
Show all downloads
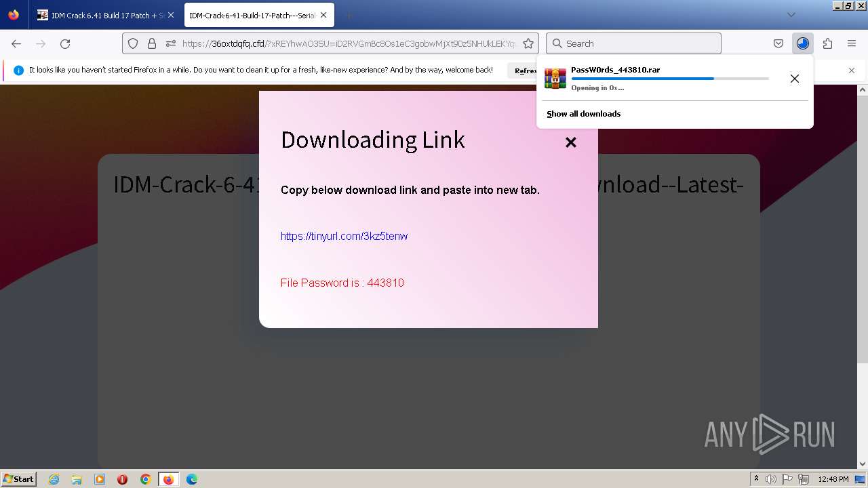tap(584, 114)
